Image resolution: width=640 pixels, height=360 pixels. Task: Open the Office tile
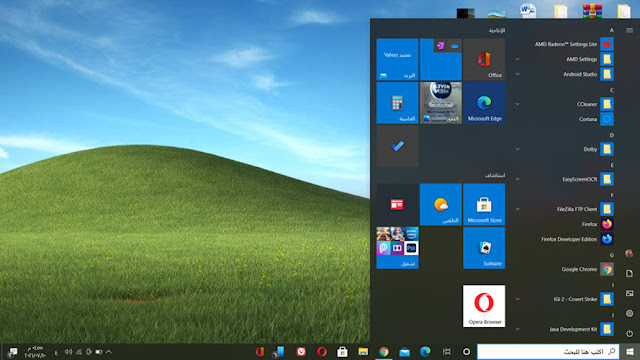click(484, 60)
